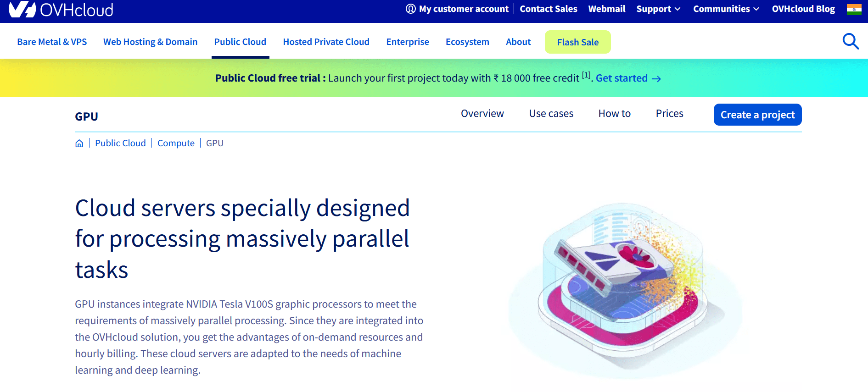The width and height of the screenshot is (868, 392).
Task: Click the Create a project button
Action: (757, 115)
